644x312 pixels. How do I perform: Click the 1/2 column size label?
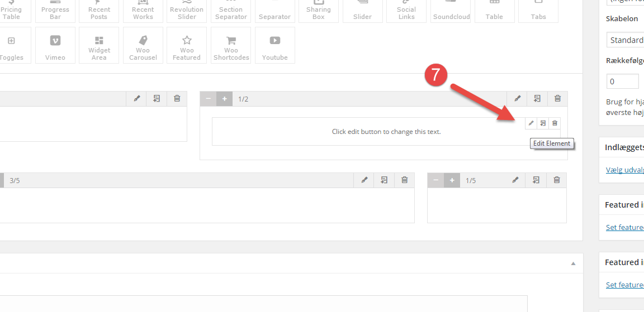click(x=243, y=99)
